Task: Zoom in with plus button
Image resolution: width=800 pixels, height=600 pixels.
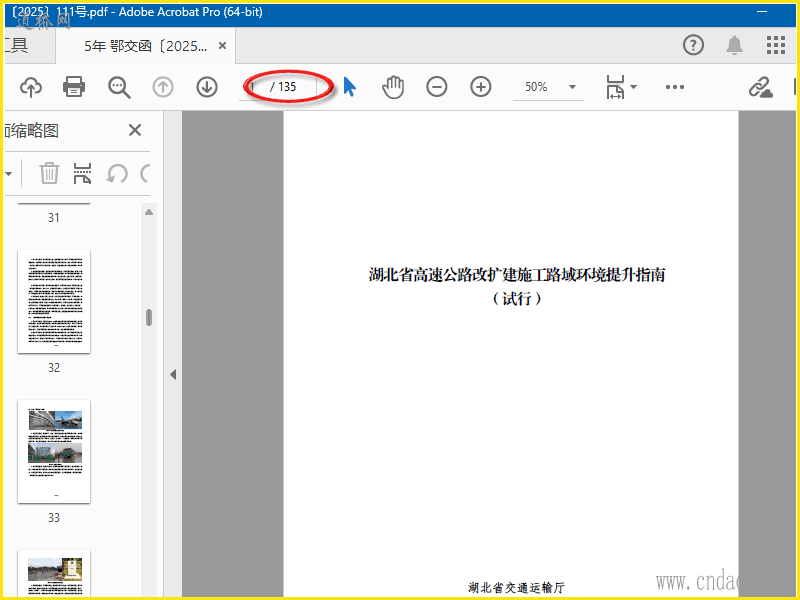Action: pos(481,87)
